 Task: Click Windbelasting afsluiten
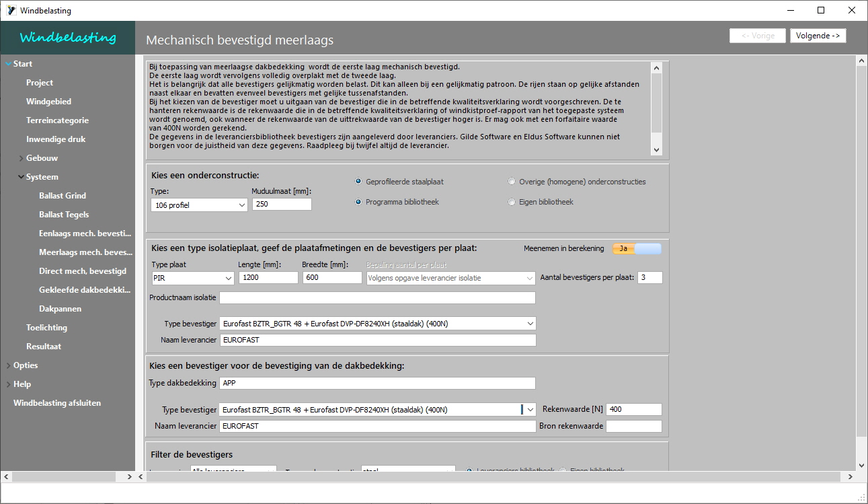click(57, 403)
